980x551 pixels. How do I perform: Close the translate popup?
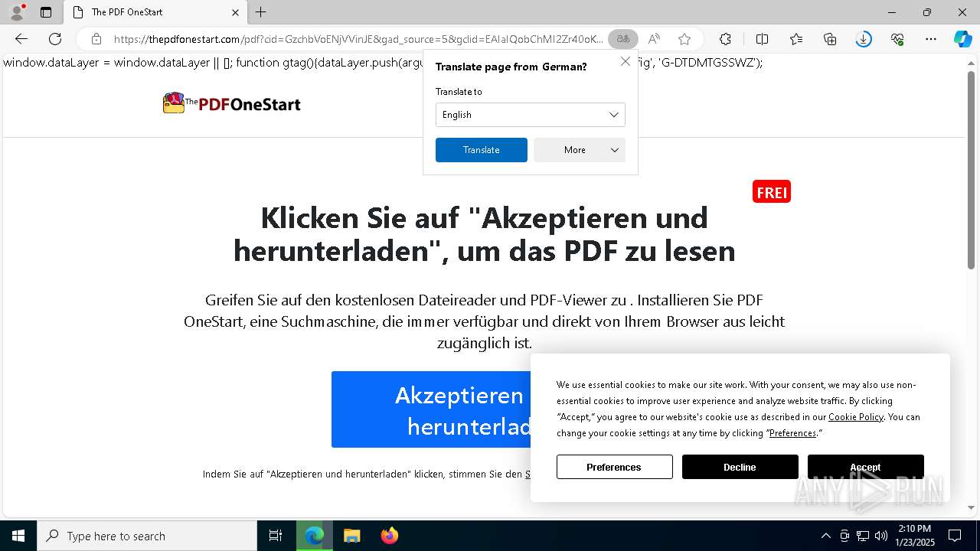[626, 61]
